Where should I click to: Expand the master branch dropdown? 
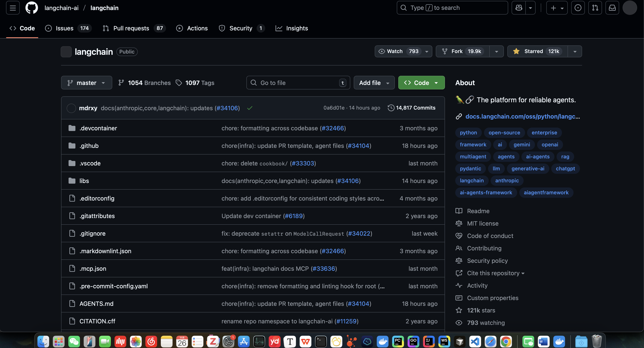pyautogui.click(x=86, y=83)
